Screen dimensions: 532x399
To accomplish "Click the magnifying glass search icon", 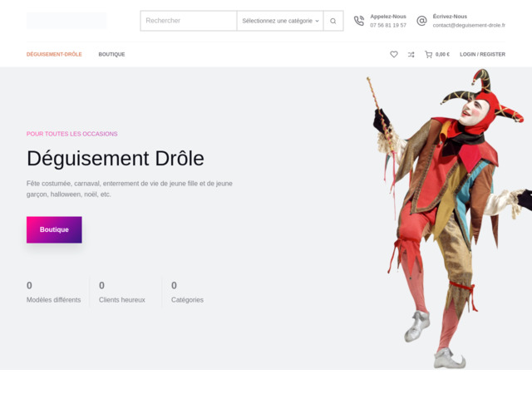I will coord(333,21).
